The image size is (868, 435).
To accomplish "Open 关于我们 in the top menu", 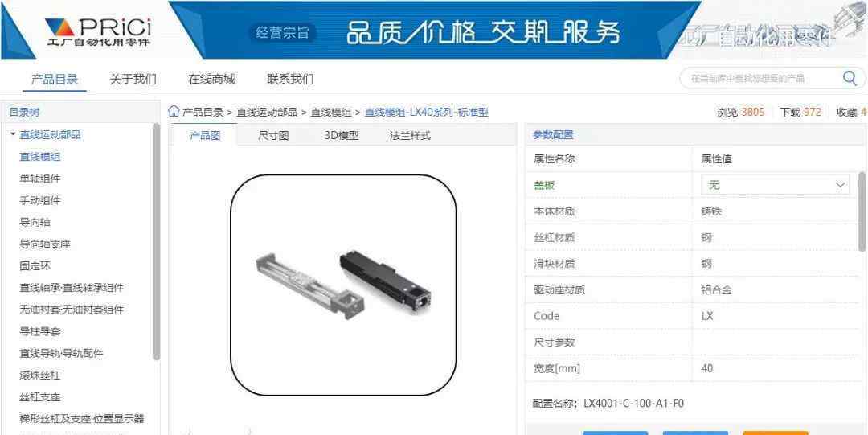I will [x=133, y=79].
